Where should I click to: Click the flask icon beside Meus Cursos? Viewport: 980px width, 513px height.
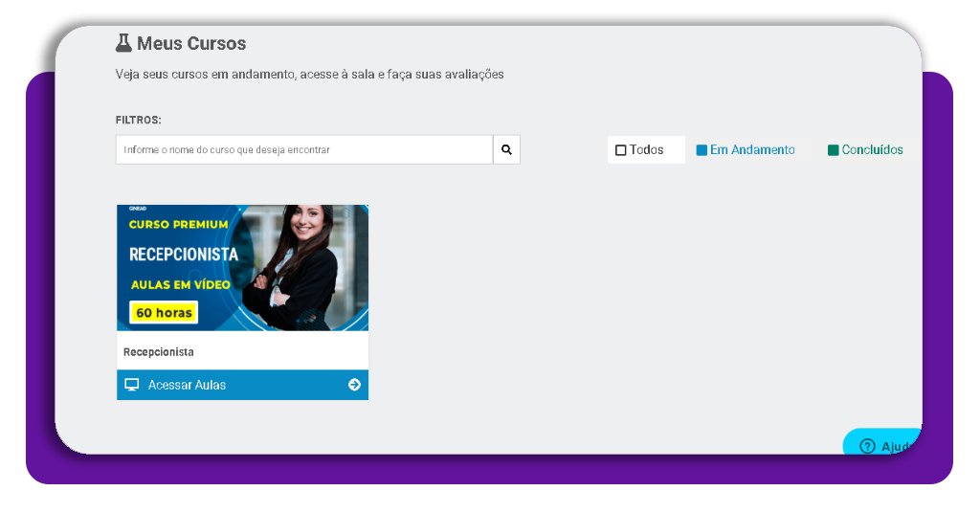pyautogui.click(x=123, y=43)
